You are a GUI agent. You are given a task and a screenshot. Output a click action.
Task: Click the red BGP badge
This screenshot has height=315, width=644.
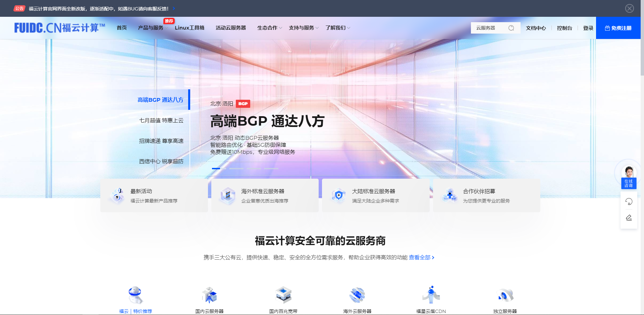[x=243, y=104]
